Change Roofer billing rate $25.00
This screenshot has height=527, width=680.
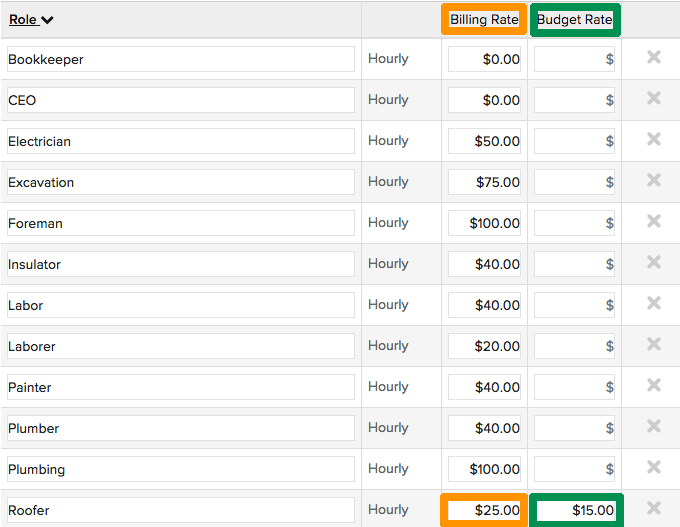(484, 510)
